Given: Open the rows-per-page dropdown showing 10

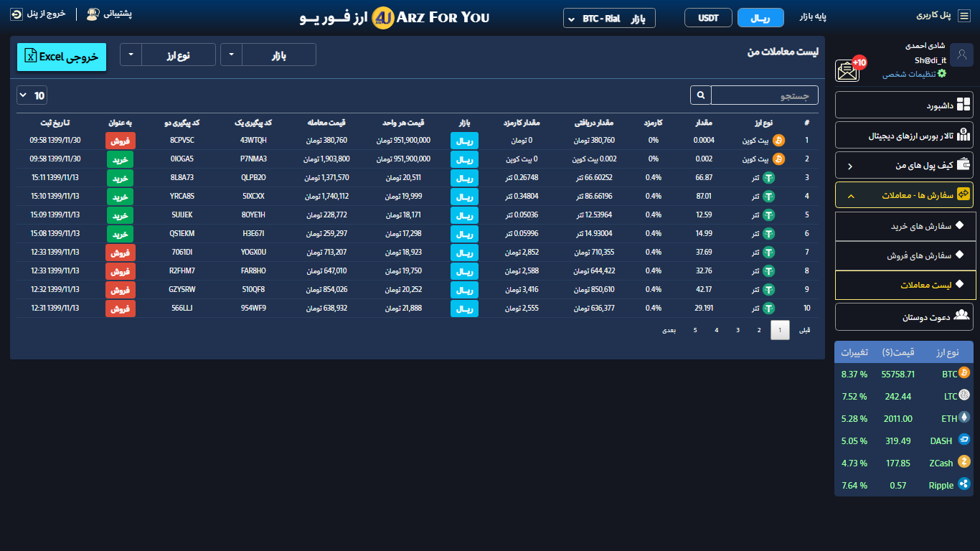Looking at the screenshot, I should (x=32, y=95).
